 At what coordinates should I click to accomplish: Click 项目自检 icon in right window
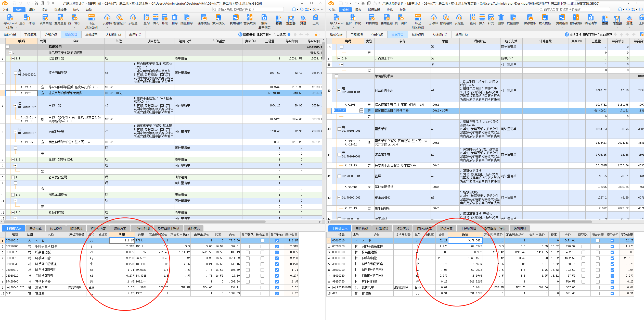point(372,18)
